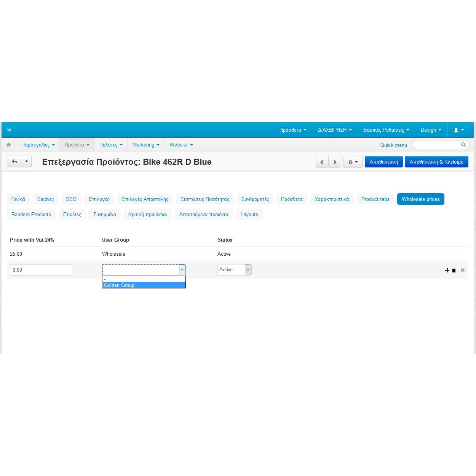Click the Quick menu link
The image size is (476, 476).
[393, 145]
